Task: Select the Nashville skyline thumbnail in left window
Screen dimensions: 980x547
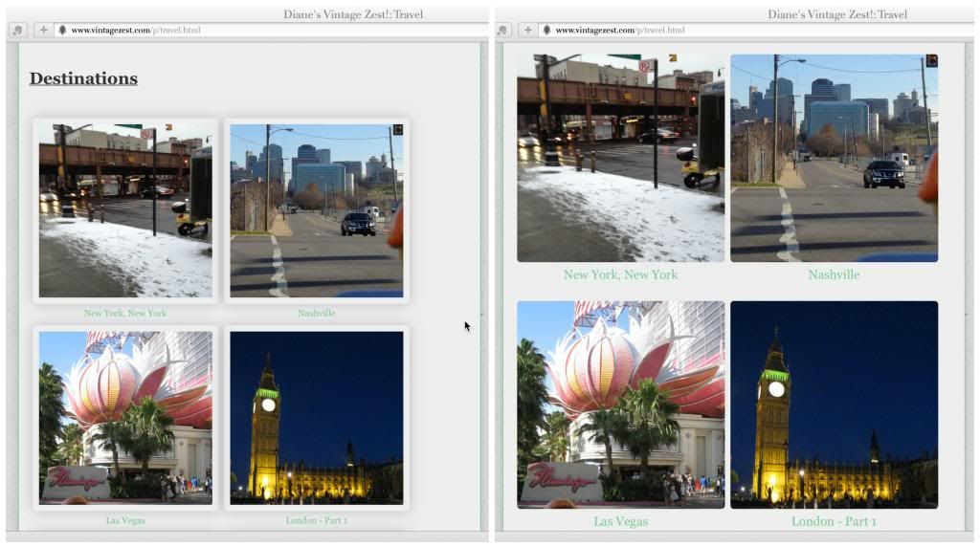Action: tap(316, 210)
